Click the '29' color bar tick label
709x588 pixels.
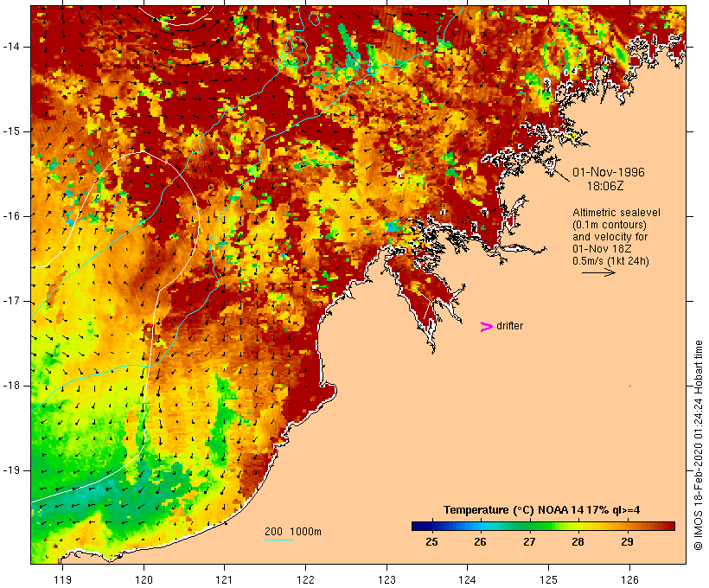627,542
